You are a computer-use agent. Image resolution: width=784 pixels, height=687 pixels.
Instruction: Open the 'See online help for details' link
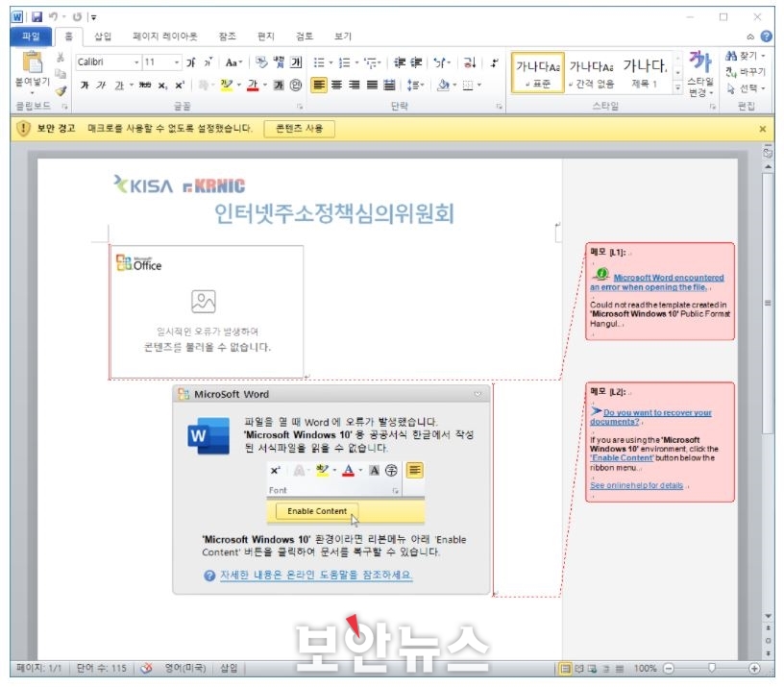[x=636, y=485]
